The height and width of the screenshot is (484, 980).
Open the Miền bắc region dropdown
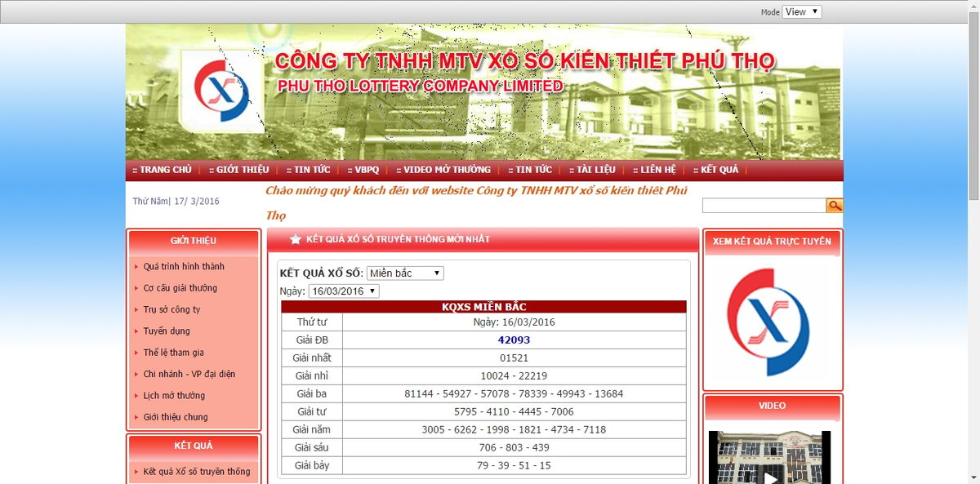[405, 273]
